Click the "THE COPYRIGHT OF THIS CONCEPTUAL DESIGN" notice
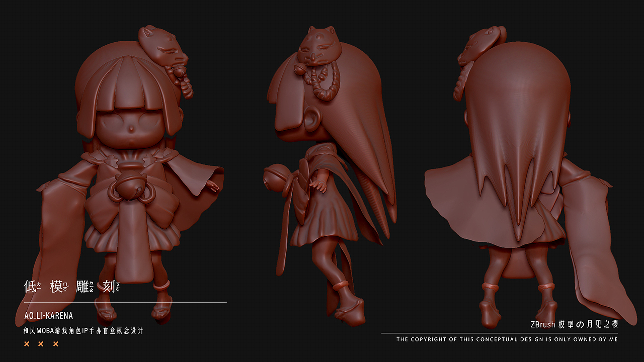 point(507,339)
